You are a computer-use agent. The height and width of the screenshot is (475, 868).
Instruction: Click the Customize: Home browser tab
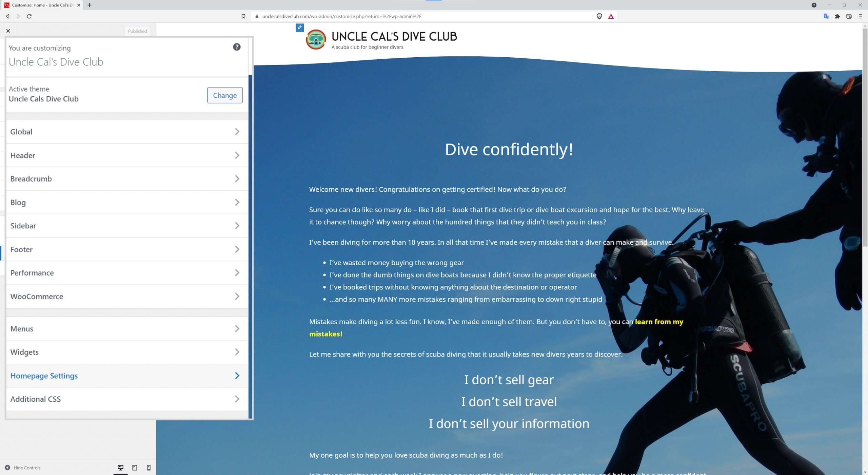click(x=41, y=5)
